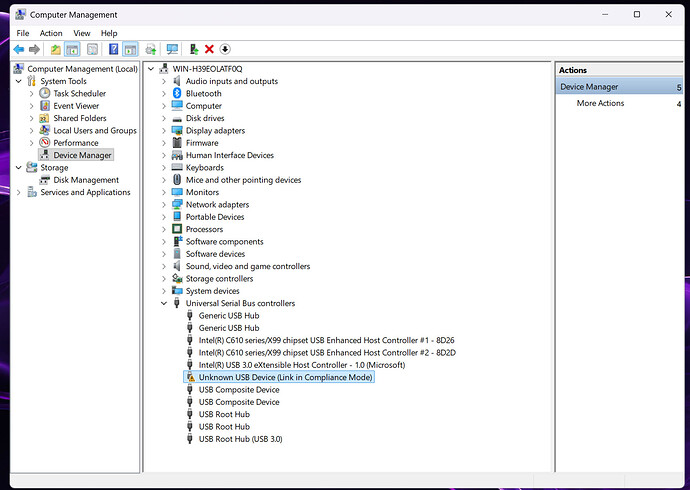Screen dimensions: 690x490
Task: Expand Human Interface Devices category
Action: 164,155
